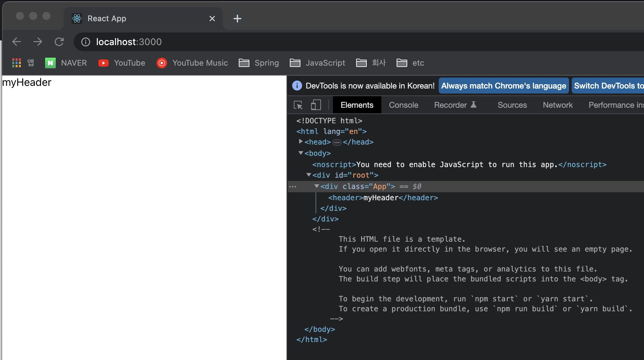
Task: Open site information icon in address bar
Action: click(x=86, y=42)
